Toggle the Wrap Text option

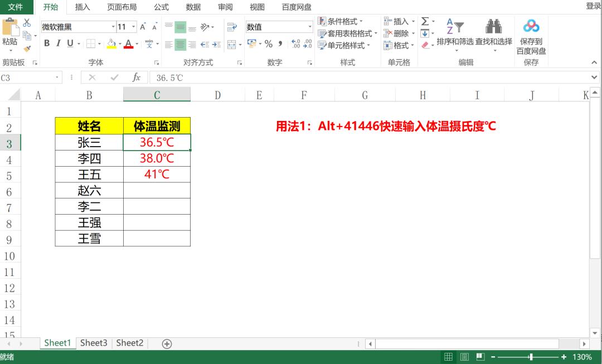point(232,26)
